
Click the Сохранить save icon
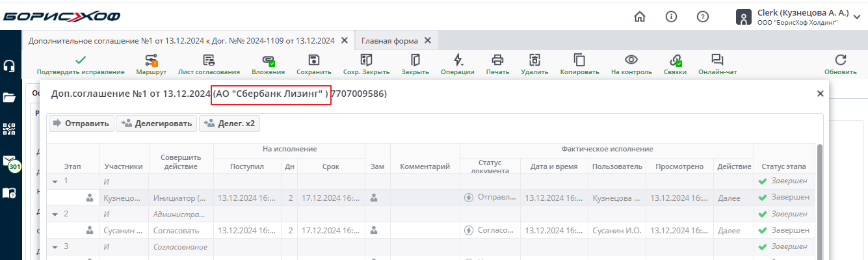[x=314, y=60]
